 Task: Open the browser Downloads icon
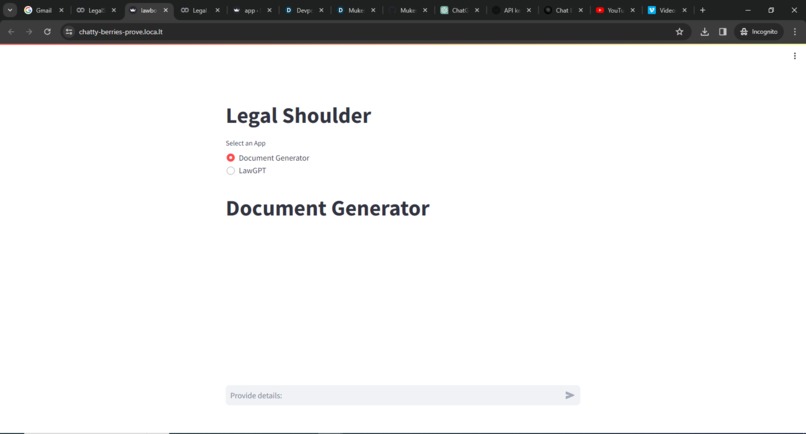(705, 32)
